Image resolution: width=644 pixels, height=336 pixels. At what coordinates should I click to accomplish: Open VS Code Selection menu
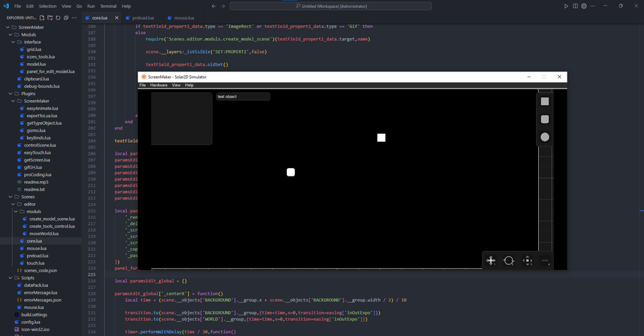point(48,6)
